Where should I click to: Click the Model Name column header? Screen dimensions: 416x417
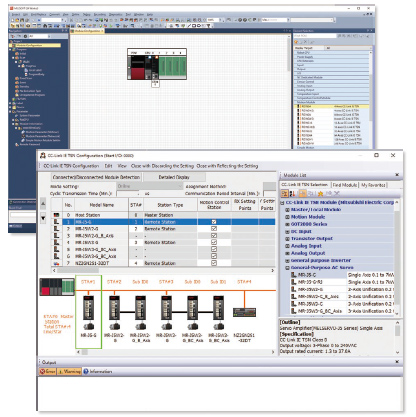pos(102,205)
